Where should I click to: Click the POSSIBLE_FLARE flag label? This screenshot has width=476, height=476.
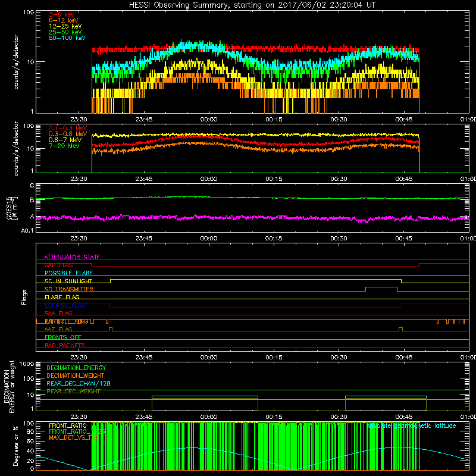tap(68, 273)
